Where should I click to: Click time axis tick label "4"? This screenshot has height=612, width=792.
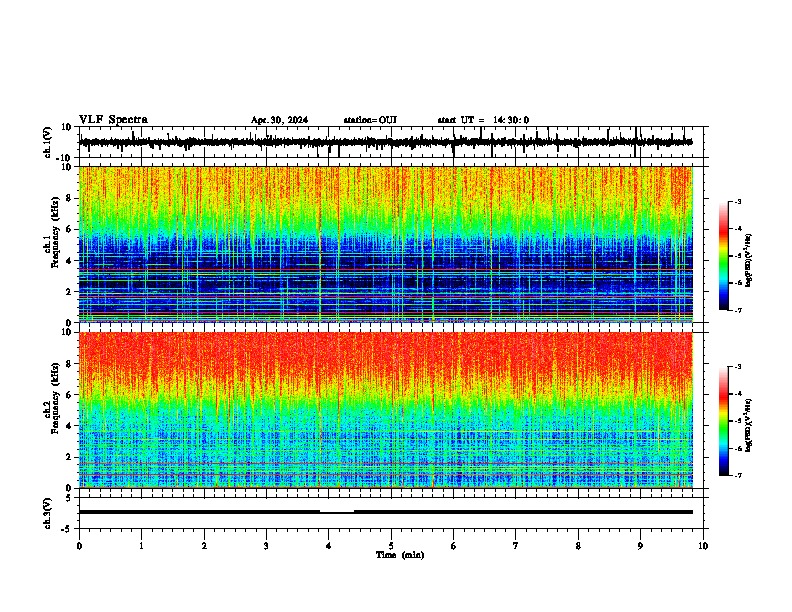[329, 546]
